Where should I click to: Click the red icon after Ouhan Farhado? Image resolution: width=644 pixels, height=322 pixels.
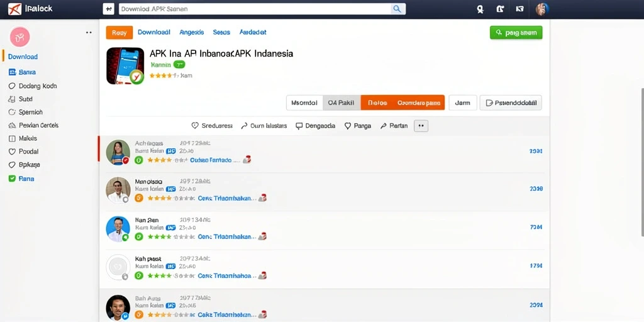coord(247,160)
